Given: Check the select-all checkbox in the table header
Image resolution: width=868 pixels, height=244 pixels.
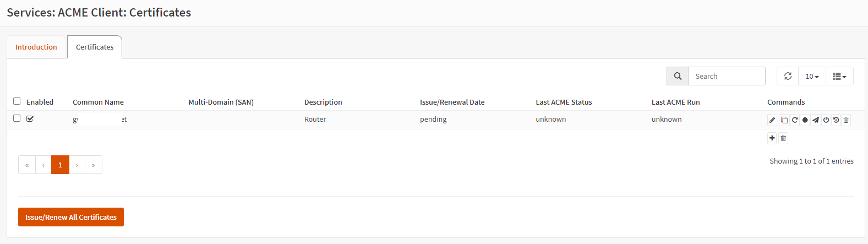Looking at the screenshot, I should click(x=17, y=101).
